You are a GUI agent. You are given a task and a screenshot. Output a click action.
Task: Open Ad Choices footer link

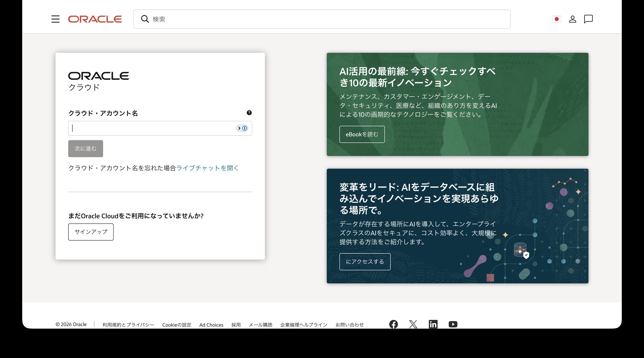211,325
